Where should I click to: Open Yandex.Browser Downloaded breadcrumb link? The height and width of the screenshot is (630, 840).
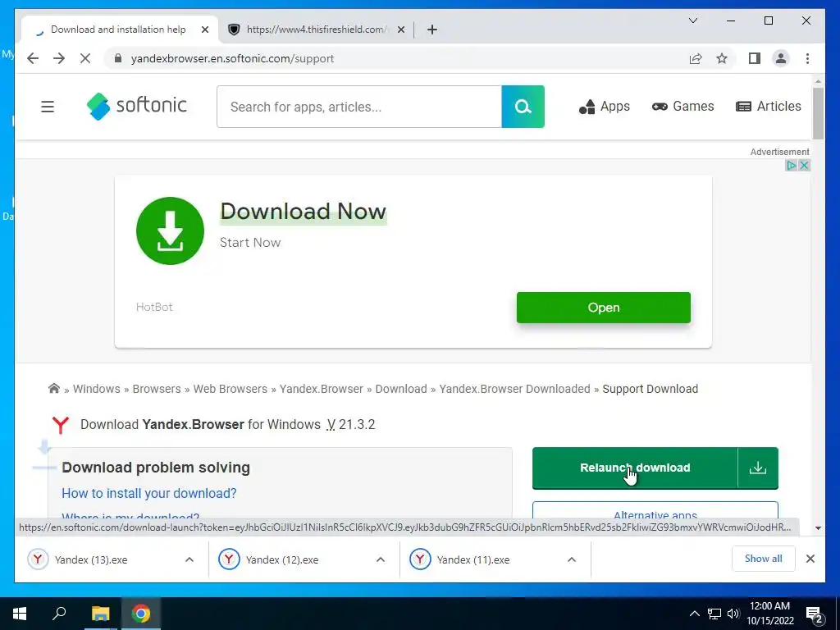pos(515,389)
